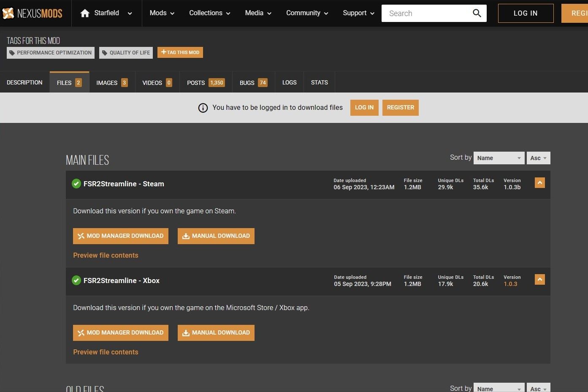
Task: Collapse the FSR2Streamline - Xbox file section
Action: [x=539, y=280]
